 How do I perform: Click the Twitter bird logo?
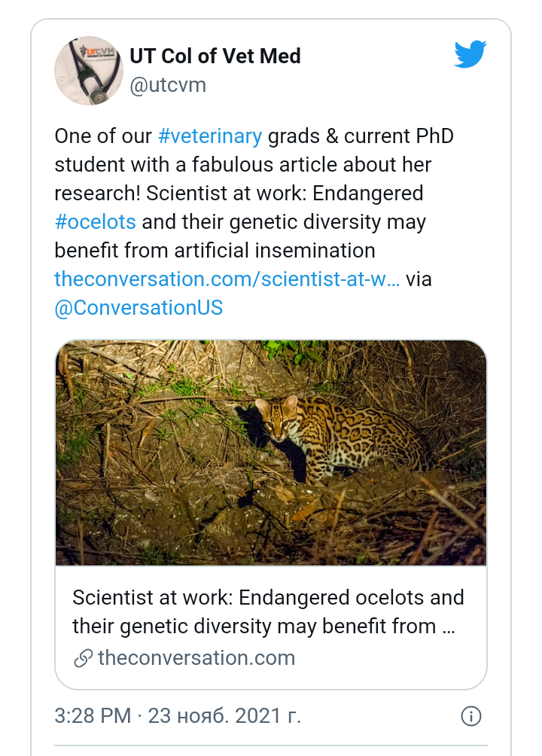tap(470, 55)
